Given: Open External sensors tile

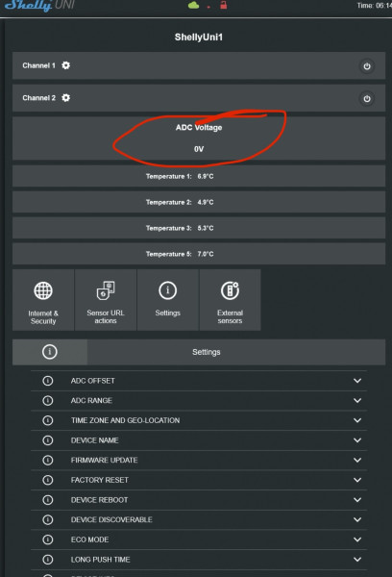Looking at the screenshot, I should (230, 300).
